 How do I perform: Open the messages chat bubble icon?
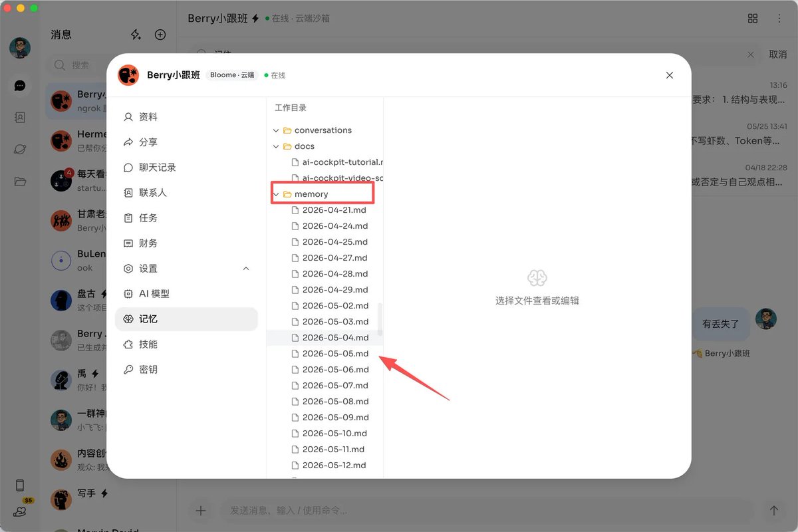[20, 85]
